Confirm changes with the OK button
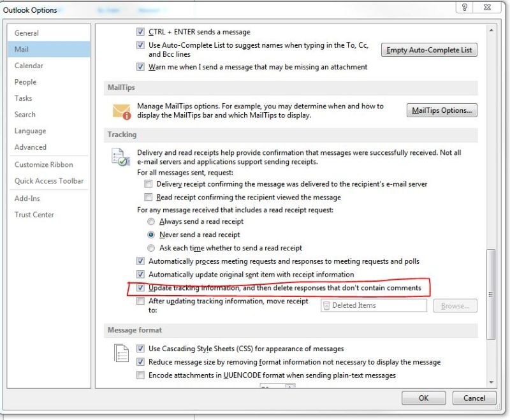This screenshot has height=420, width=510. [x=423, y=398]
